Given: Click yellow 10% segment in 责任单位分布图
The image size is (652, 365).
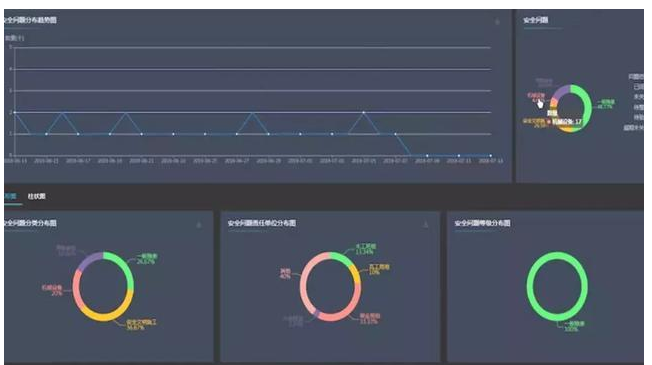Looking at the screenshot, I should pyautogui.click(x=356, y=274).
